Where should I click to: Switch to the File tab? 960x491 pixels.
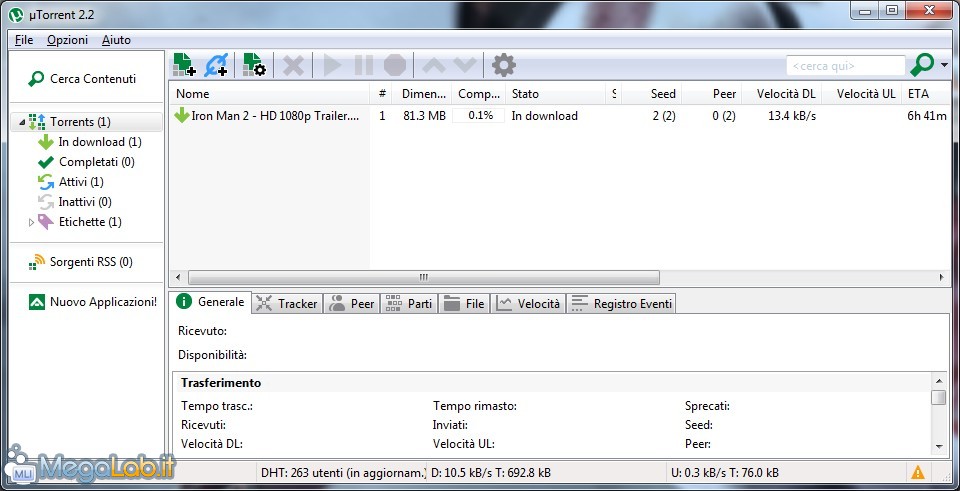[465, 304]
